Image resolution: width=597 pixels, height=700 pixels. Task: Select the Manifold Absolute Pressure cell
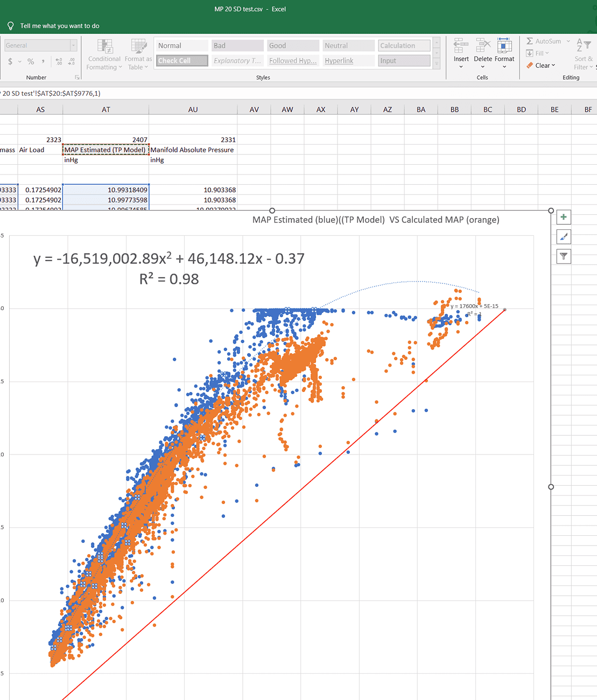(x=193, y=150)
